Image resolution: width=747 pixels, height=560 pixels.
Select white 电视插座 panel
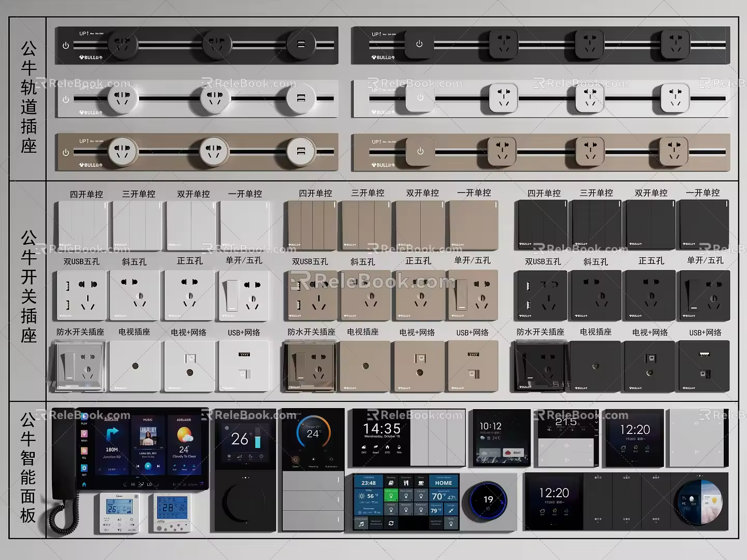[x=135, y=366]
